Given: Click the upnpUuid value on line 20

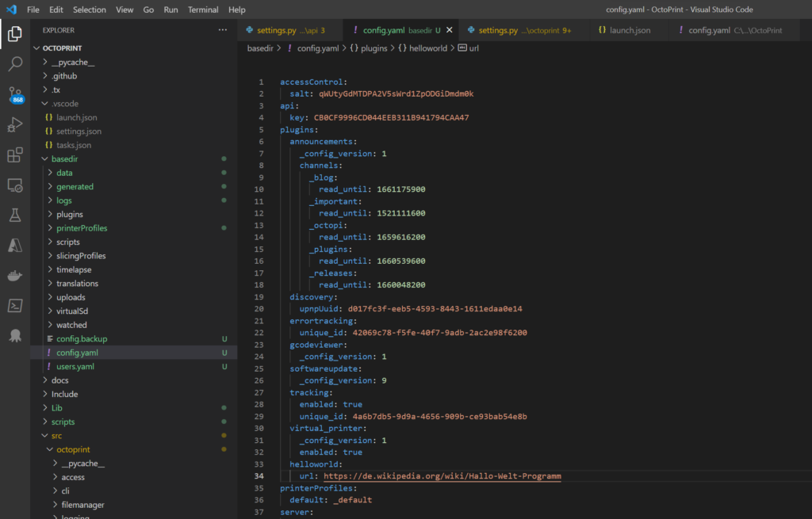Looking at the screenshot, I should [435, 309].
